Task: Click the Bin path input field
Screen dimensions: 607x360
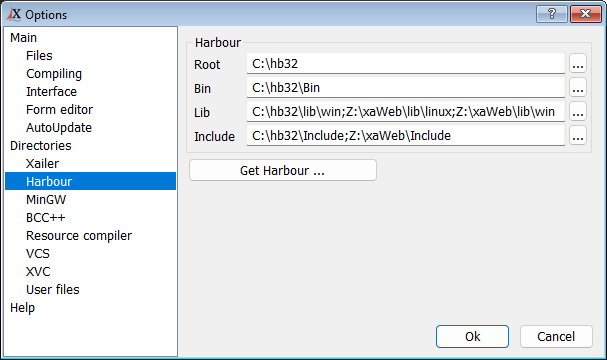Action: click(406, 87)
